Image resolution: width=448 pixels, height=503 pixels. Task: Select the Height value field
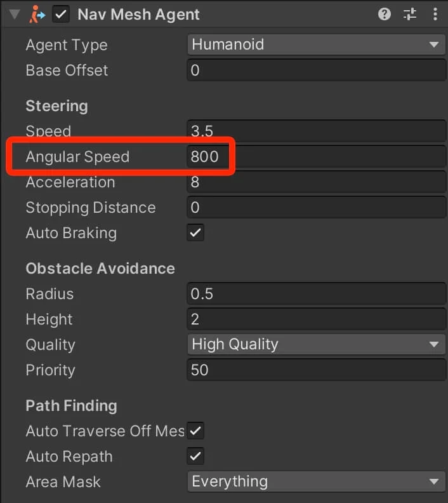coord(316,319)
